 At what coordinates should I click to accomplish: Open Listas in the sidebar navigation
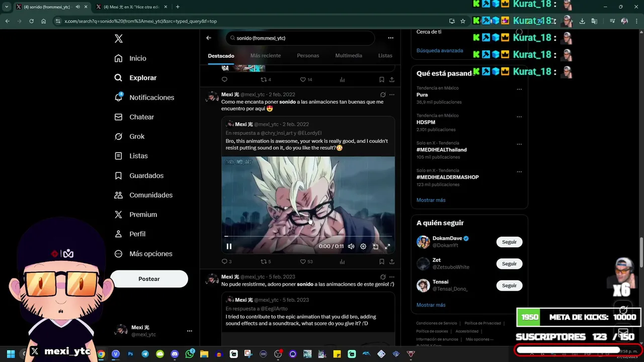click(131, 156)
